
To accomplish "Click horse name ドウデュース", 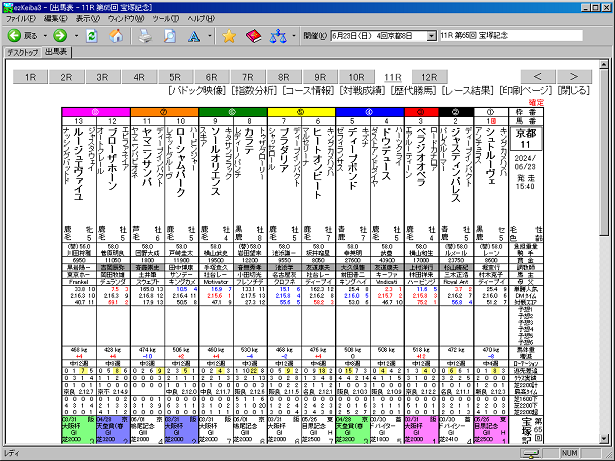I will click(x=386, y=153).
